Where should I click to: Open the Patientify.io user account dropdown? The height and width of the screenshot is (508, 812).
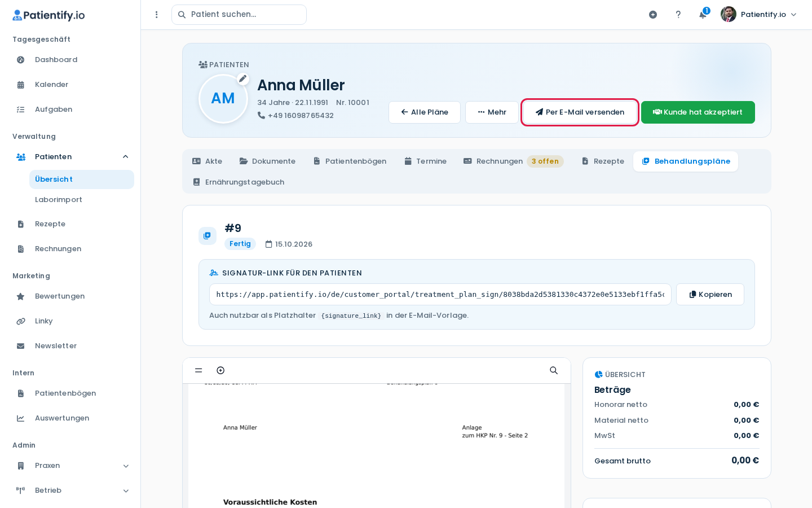[x=759, y=15]
